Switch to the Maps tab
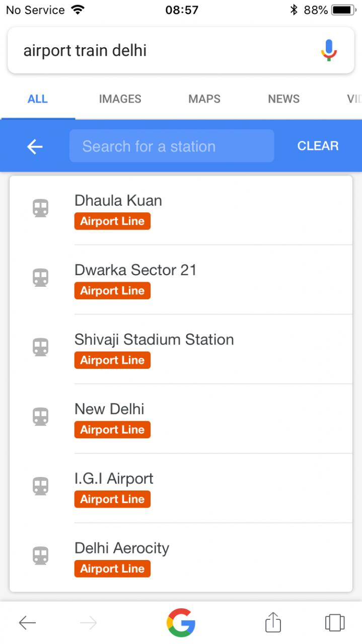The height and width of the screenshot is (644, 362). coord(204,99)
